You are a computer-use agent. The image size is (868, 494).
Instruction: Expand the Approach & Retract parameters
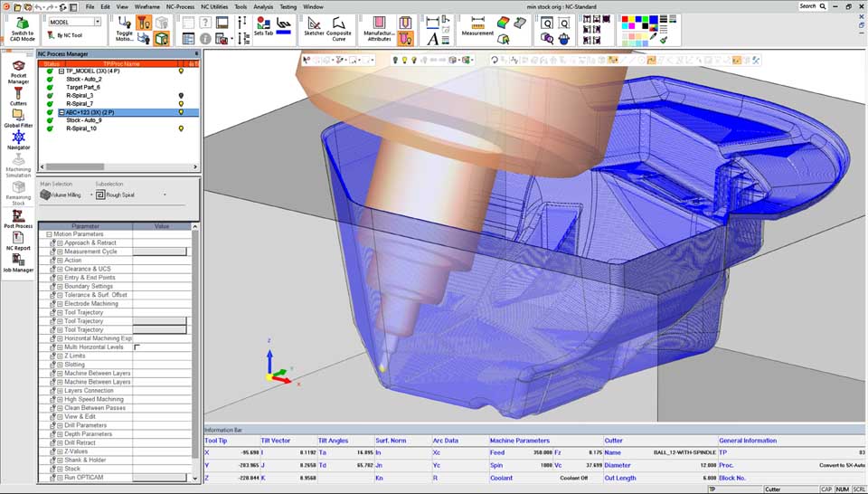pos(60,243)
